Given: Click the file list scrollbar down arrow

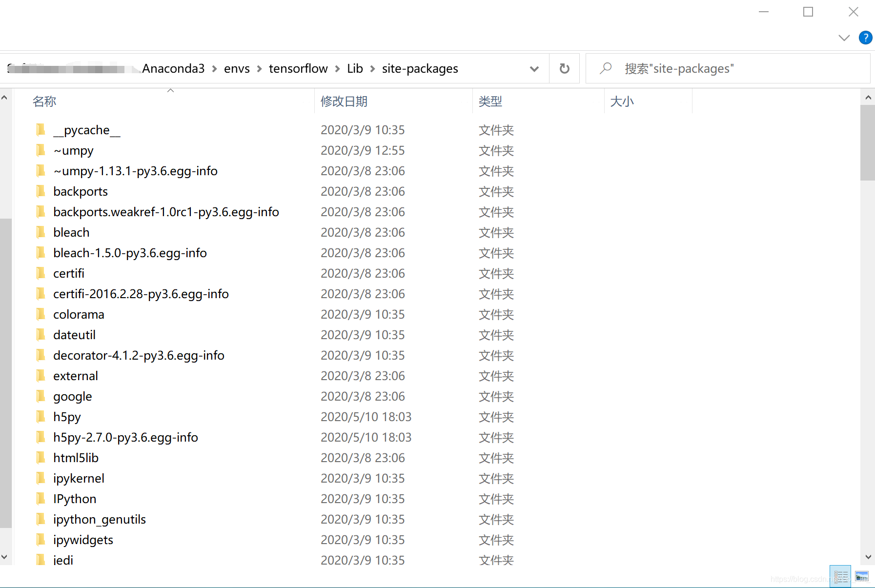Looking at the screenshot, I should point(868,557).
